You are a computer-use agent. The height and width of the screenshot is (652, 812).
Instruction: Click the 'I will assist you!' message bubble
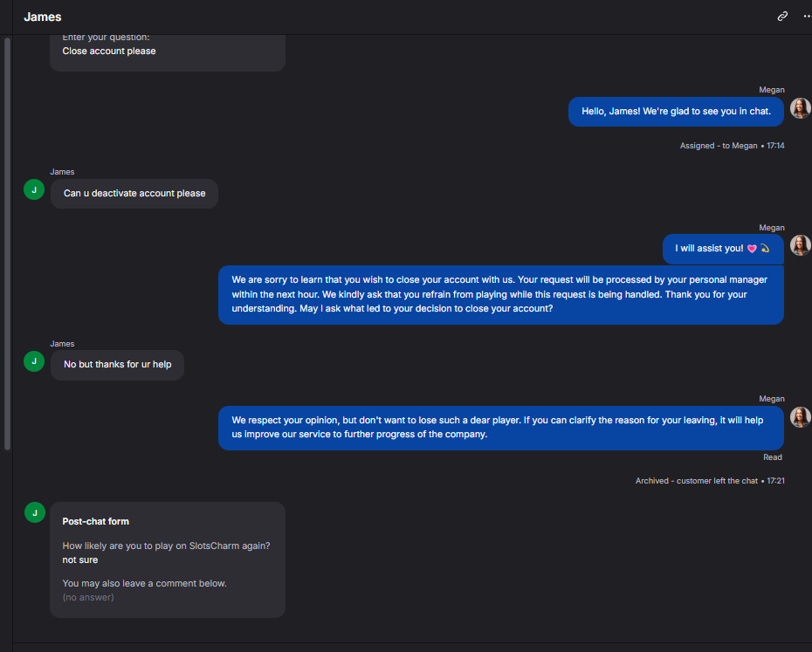pyautogui.click(x=723, y=249)
